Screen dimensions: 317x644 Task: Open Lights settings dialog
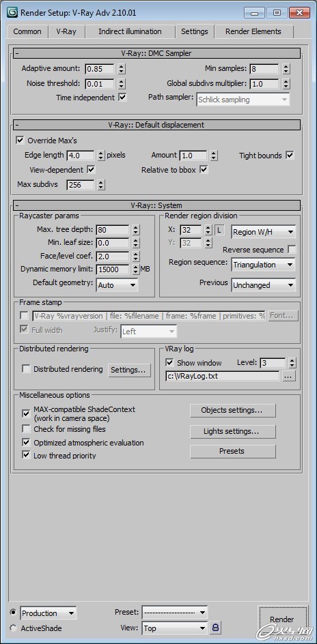[x=232, y=431]
